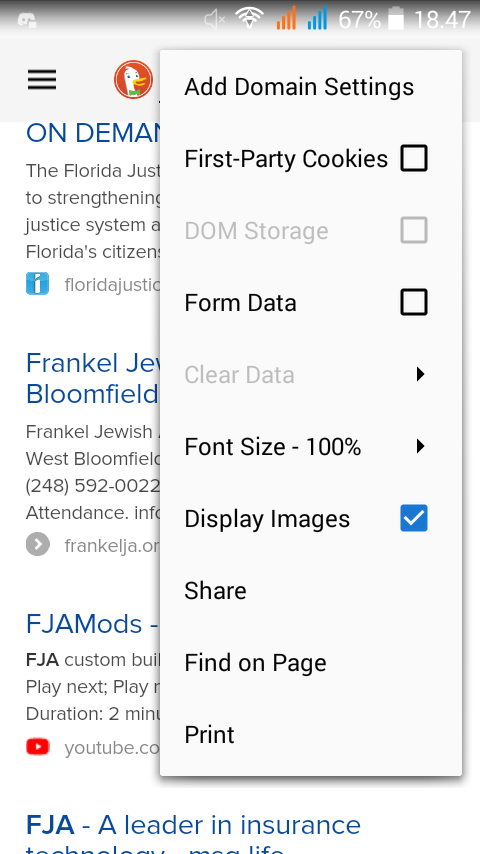Viewport: 480px width, 854px height.
Task: Expand the Font Size - 100% submenu
Action: (x=311, y=447)
